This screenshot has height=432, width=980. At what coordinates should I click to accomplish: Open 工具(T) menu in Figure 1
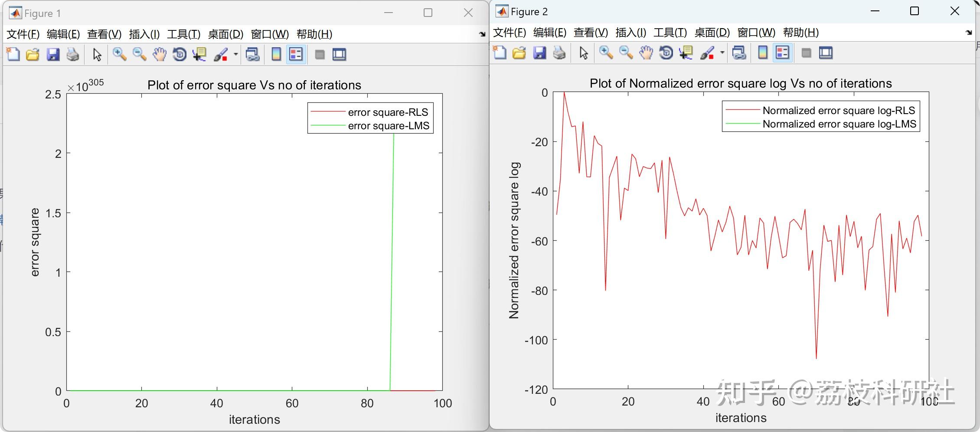[184, 34]
